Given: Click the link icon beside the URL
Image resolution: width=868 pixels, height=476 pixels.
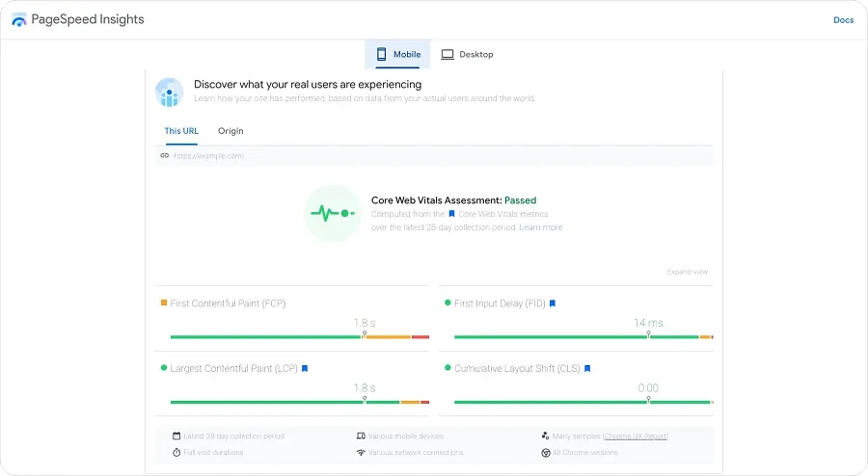Looking at the screenshot, I should (164, 156).
